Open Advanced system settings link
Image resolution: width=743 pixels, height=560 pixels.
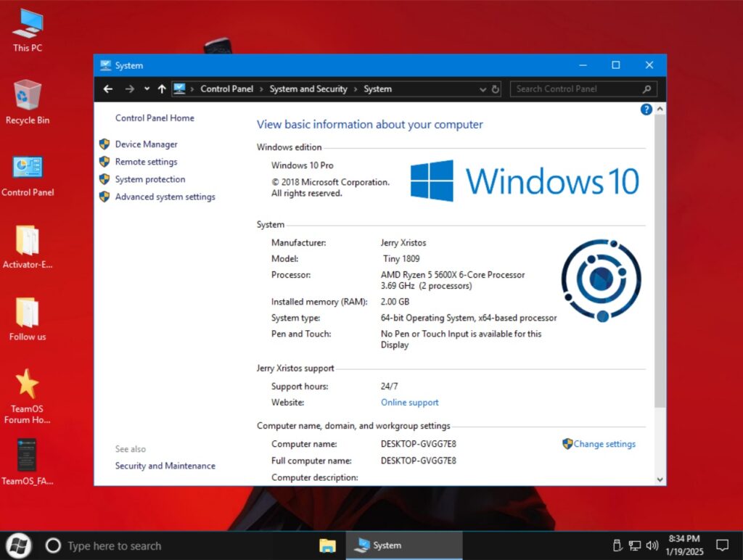165,197
